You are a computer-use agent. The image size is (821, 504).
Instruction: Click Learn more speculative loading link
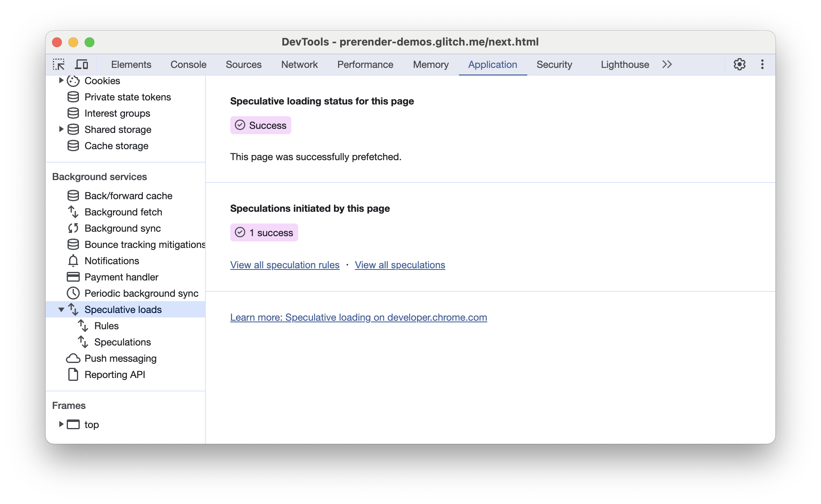(359, 317)
